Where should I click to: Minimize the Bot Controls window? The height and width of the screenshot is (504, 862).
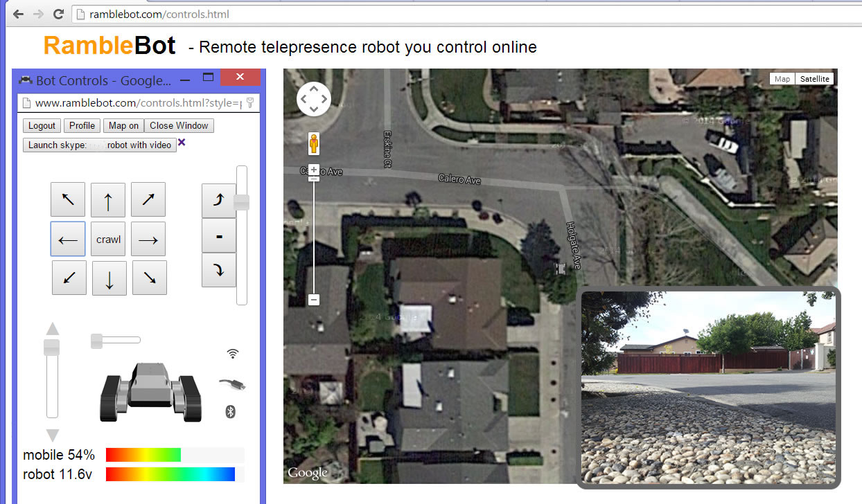(184, 80)
